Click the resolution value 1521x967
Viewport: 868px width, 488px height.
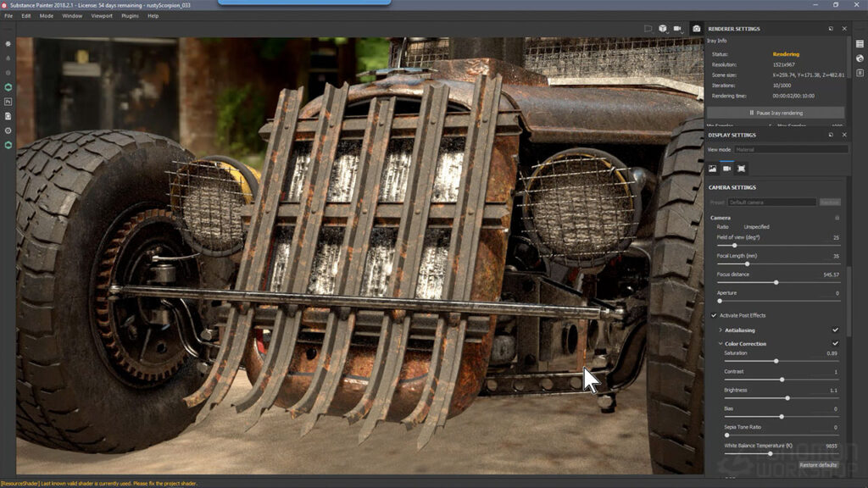click(x=783, y=64)
